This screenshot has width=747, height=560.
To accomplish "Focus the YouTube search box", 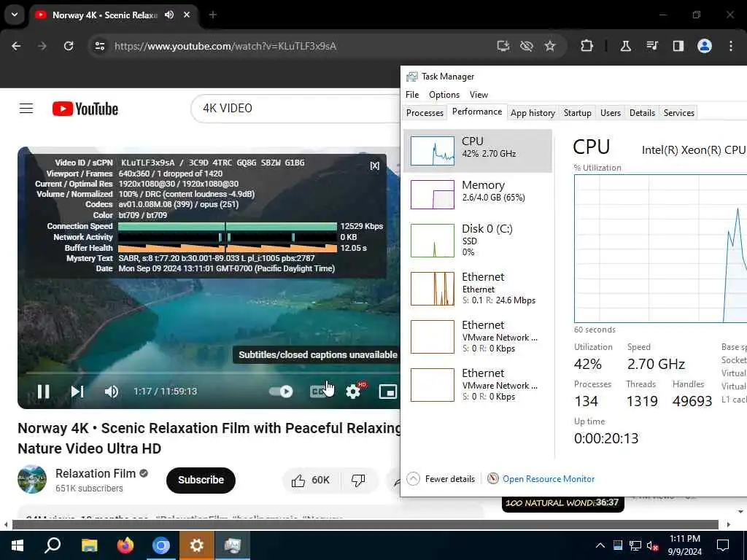I will [x=295, y=109].
